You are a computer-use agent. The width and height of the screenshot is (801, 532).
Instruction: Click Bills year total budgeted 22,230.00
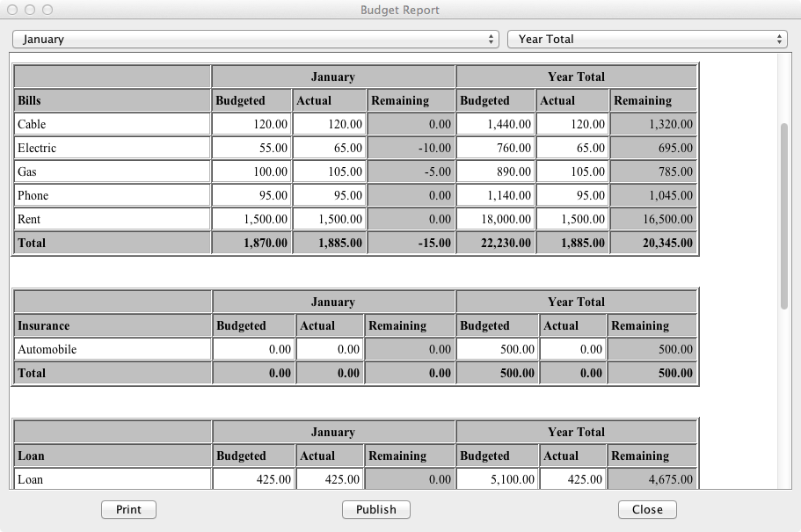click(x=496, y=244)
